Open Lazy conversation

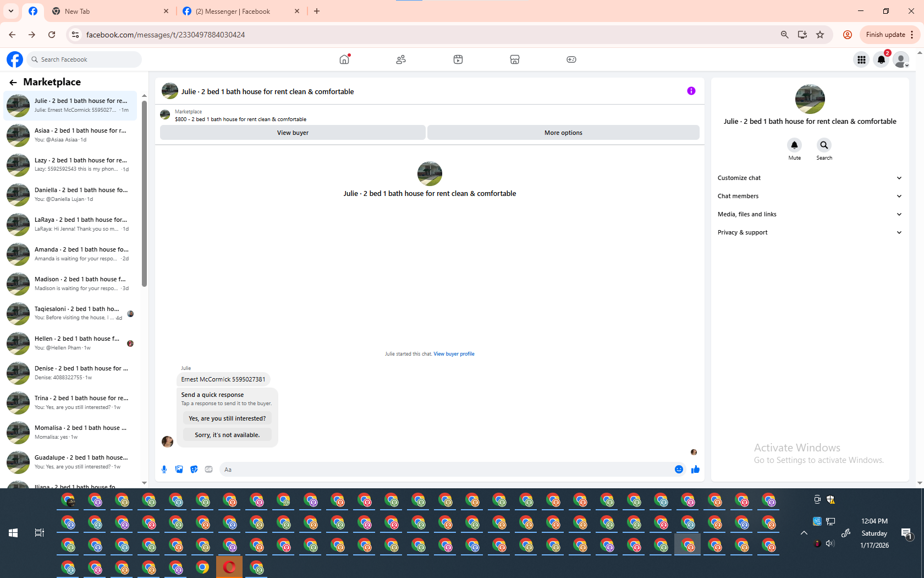(71, 165)
